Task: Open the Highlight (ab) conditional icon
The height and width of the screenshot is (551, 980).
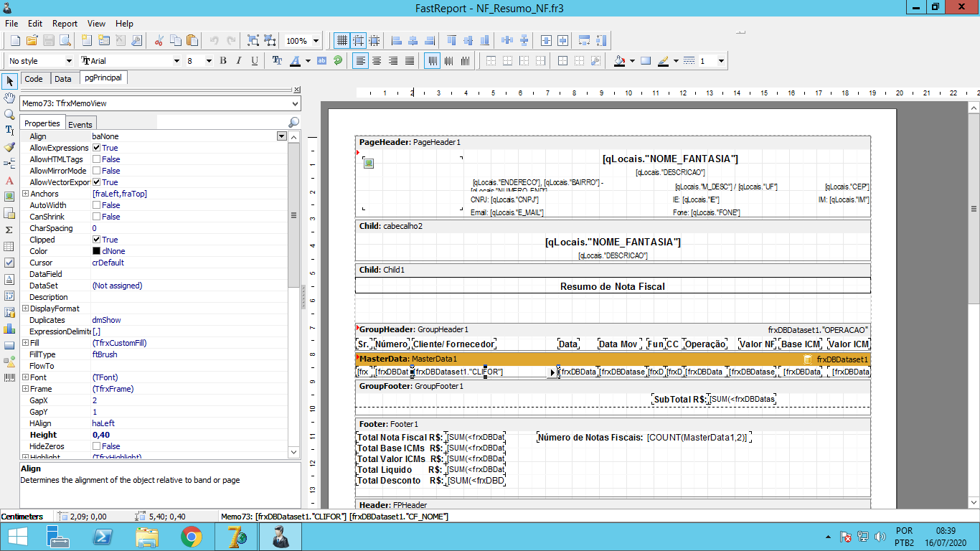Action: coord(321,61)
